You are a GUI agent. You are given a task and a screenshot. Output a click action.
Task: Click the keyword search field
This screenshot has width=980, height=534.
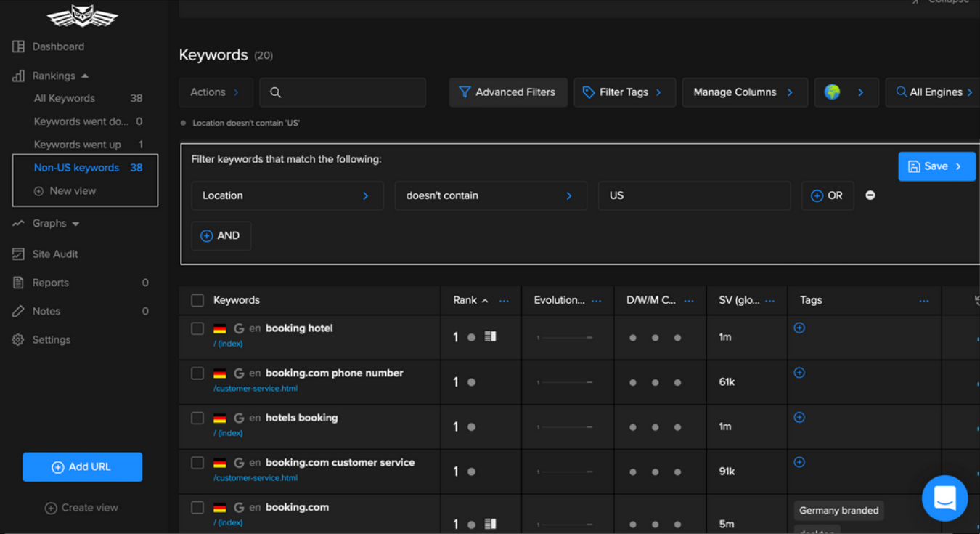343,92
